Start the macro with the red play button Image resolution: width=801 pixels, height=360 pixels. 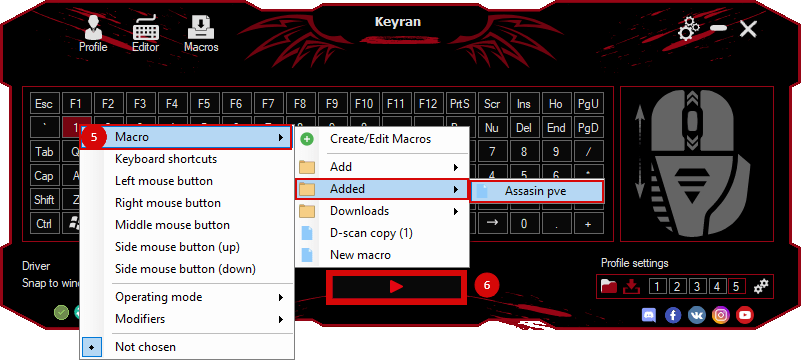point(396,286)
